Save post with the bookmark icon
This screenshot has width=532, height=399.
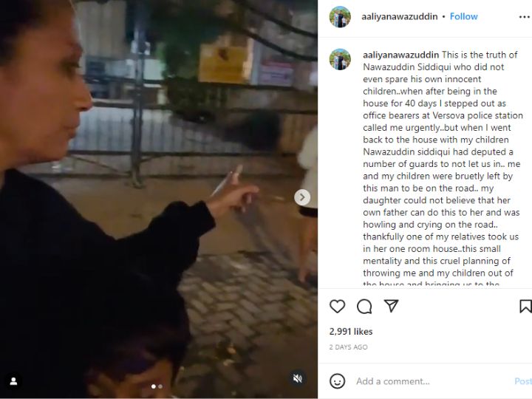tap(525, 306)
